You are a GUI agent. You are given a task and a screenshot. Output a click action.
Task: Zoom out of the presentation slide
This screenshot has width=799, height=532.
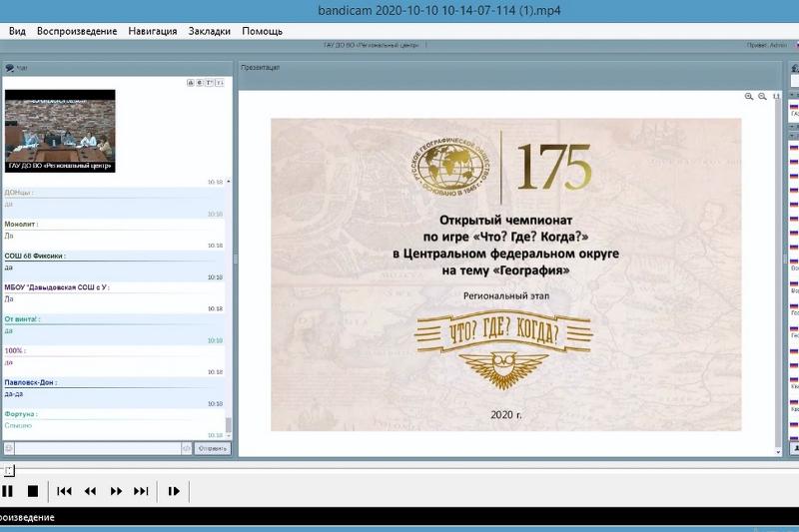click(x=762, y=97)
